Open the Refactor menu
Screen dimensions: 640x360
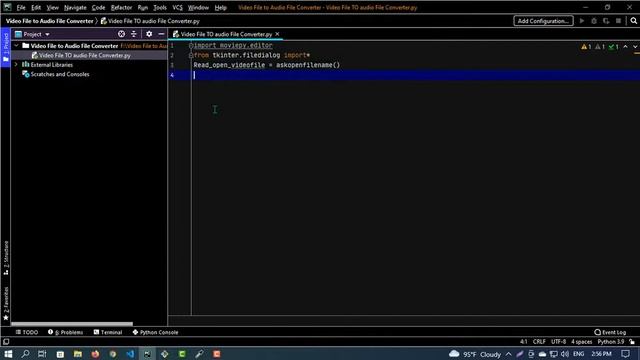tap(121, 7)
